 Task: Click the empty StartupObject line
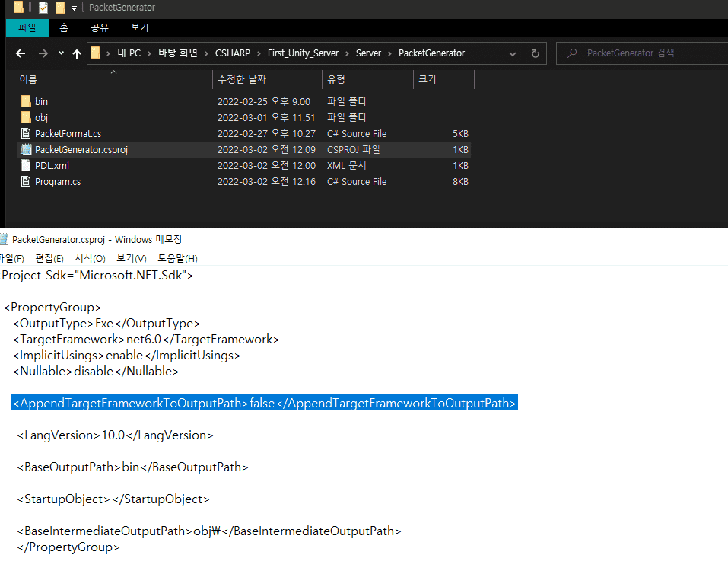pyautogui.click(x=113, y=499)
